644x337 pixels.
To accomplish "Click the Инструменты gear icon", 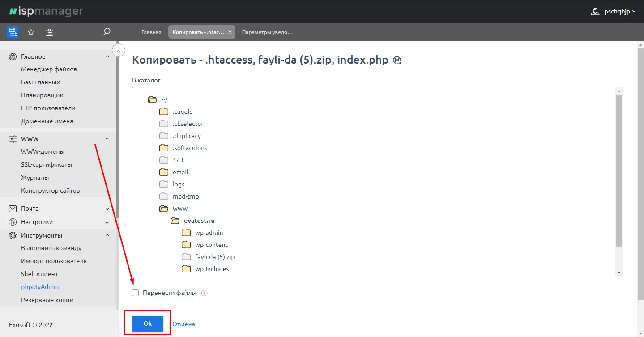I will [x=13, y=235].
